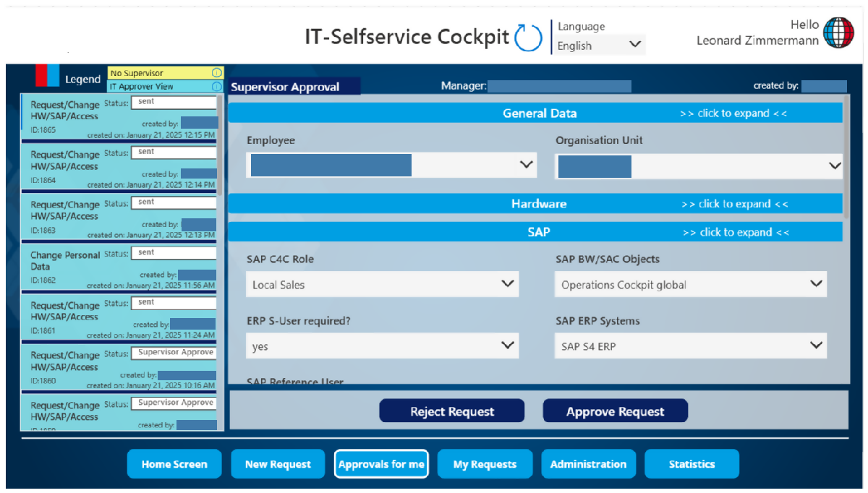Screen dimensions: 868x493
Task: Click the details panel vertical scrollbar
Action: (x=847, y=159)
